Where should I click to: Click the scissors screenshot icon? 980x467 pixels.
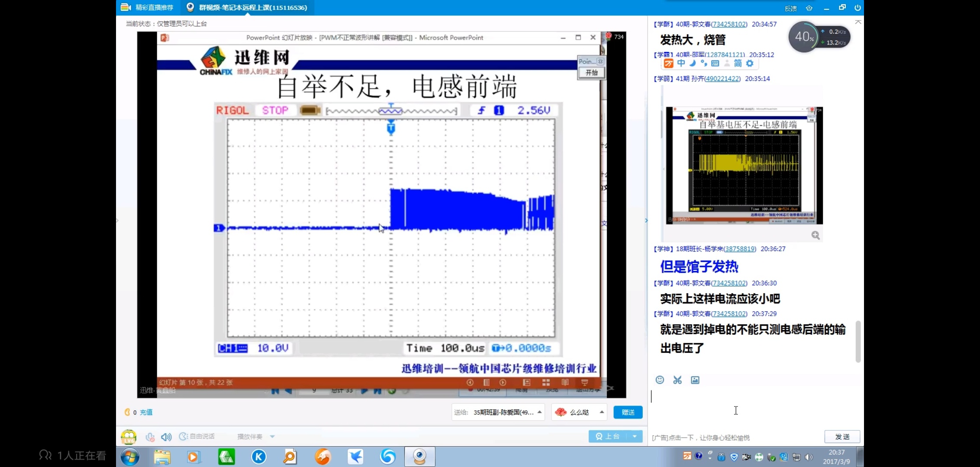point(677,380)
